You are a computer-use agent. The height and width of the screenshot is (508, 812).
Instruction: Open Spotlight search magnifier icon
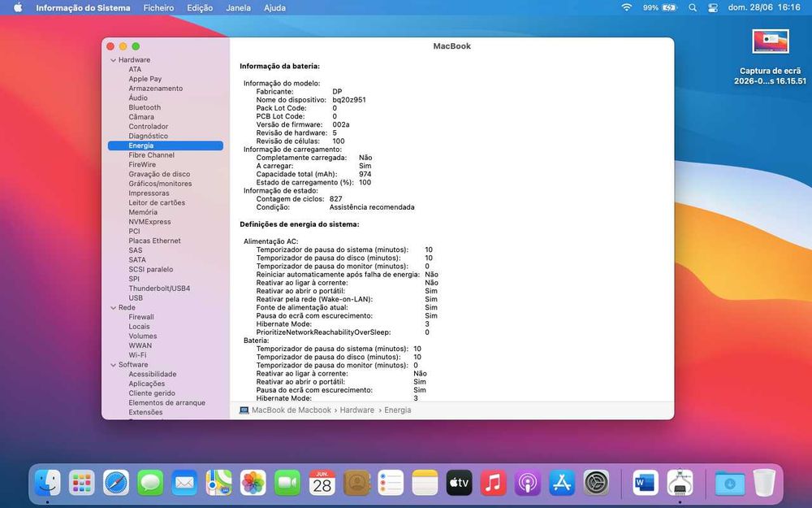point(693,8)
